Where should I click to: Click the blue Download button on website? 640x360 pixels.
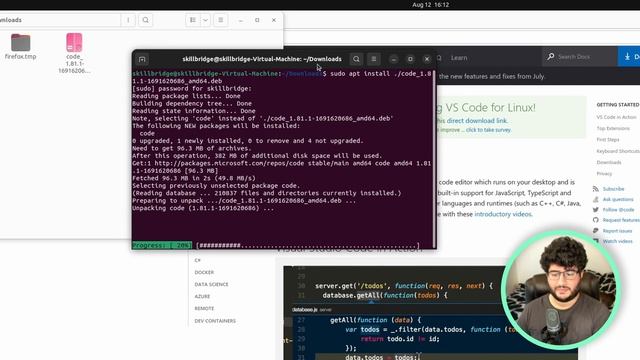(629, 57)
